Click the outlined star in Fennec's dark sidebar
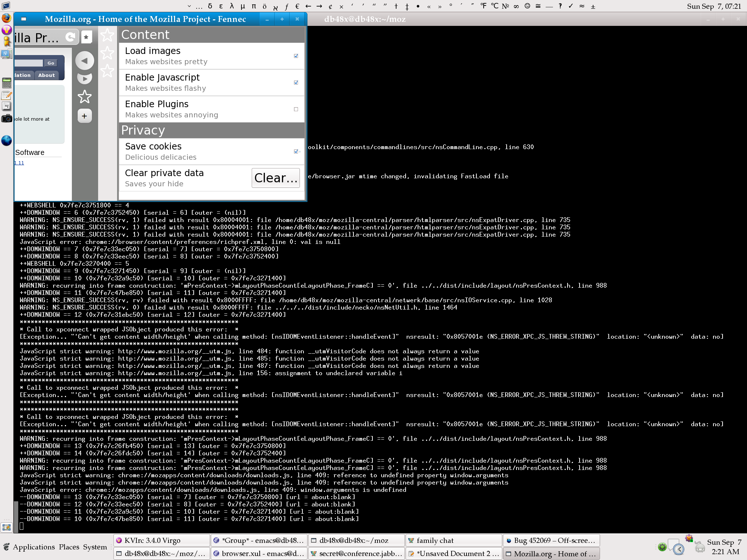Viewport: 747px width, 560px height. 85,97
